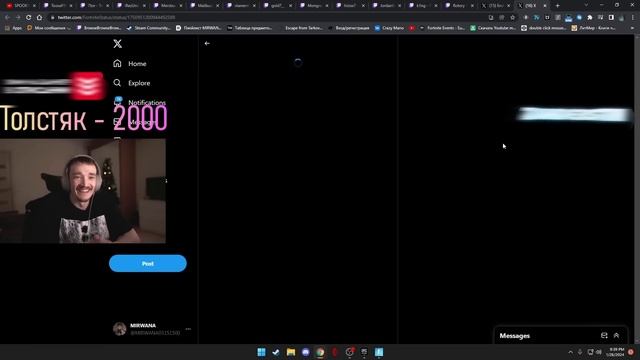Show more bookmarks with chevron
This screenshot has height=360, width=640.
pyautogui.click(x=633, y=28)
